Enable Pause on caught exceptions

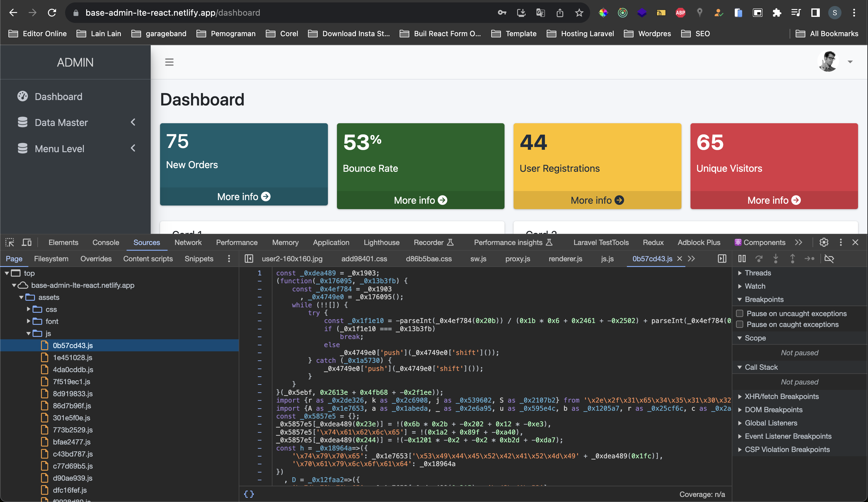point(740,324)
